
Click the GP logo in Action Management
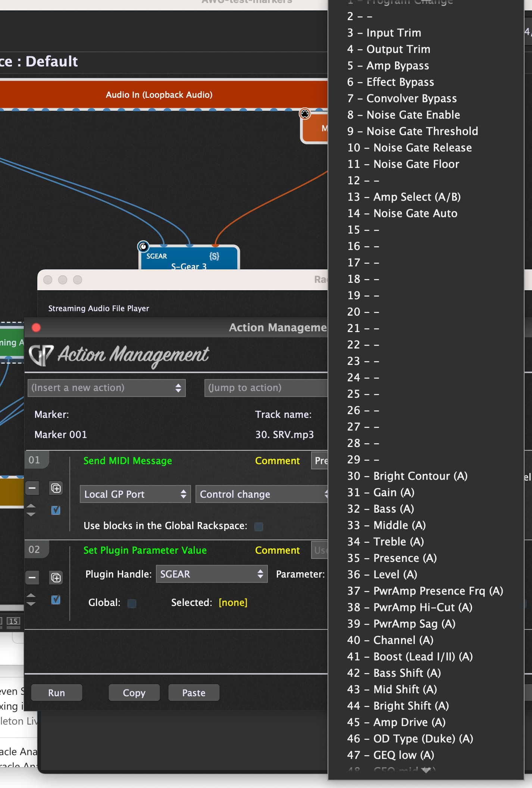pos(41,355)
